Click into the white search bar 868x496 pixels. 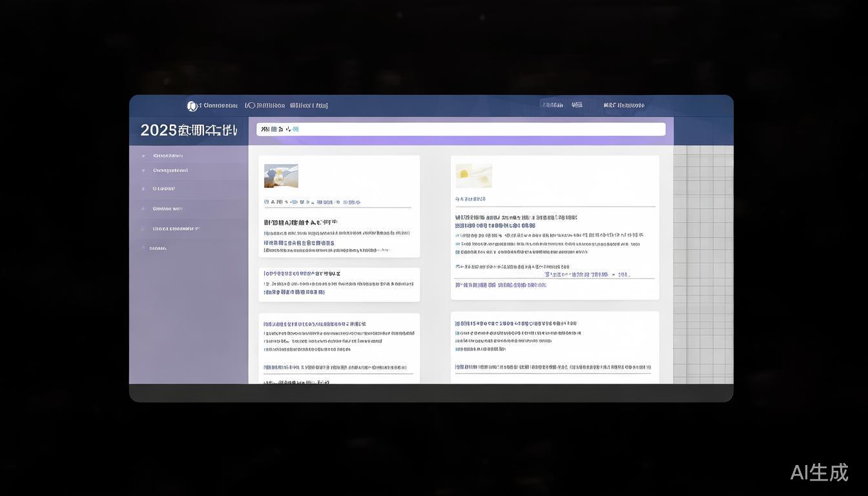click(460, 129)
